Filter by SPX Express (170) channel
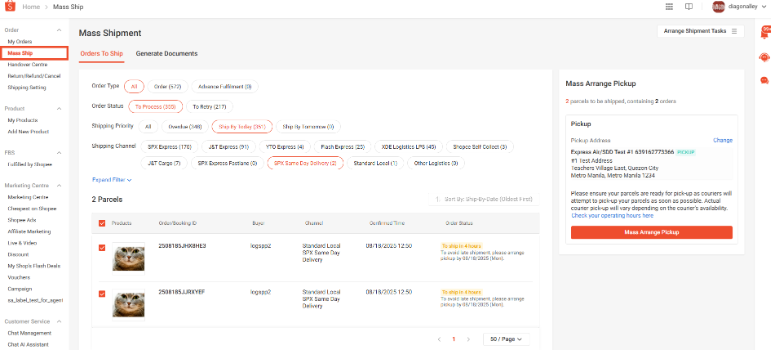Image resolution: width=771 pixels, height=360 pixels. (170, 147)
